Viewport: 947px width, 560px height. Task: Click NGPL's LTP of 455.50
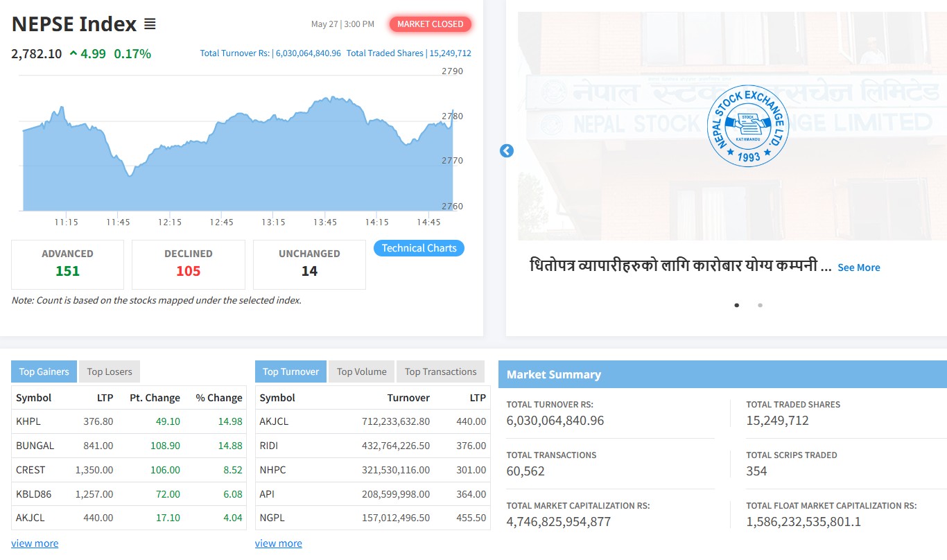pos(471,518)
